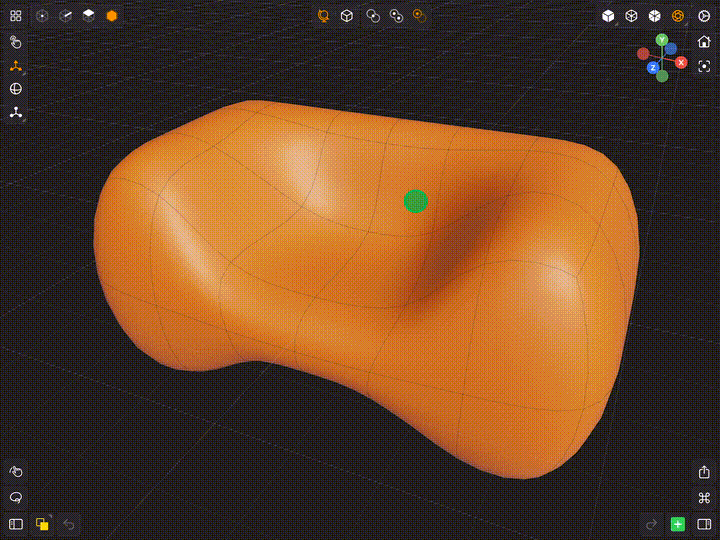
Task: Open the four-squares grid menu icon
Action: [x=16, y=16]
